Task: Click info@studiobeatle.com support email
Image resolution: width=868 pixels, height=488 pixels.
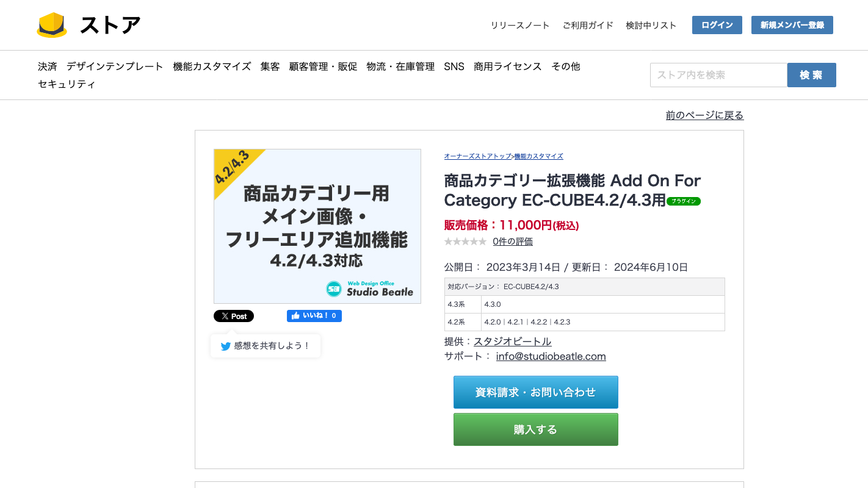Action: 551,356
